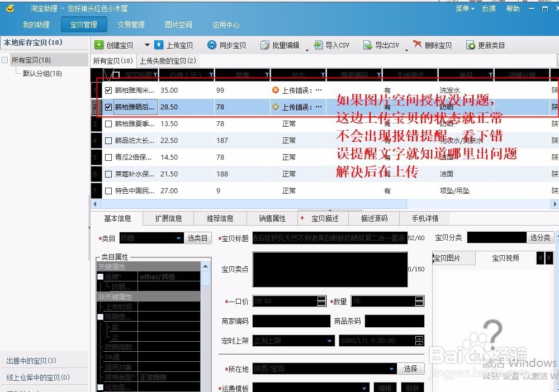Click the 数量 quantity stepper
This screenshot has height=392, width=559.
point(419,301)
